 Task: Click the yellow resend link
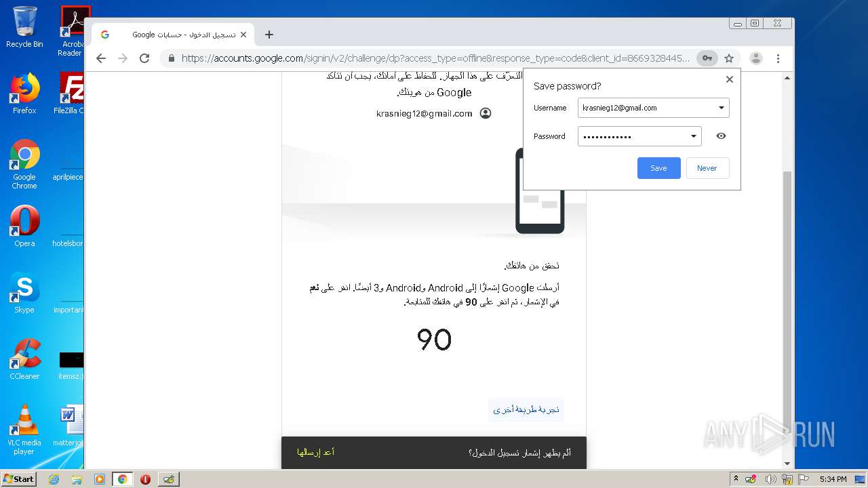tap(316, 452)
